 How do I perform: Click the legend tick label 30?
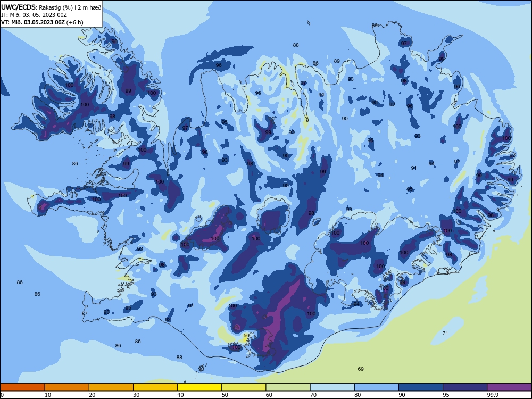coord(136,395)
